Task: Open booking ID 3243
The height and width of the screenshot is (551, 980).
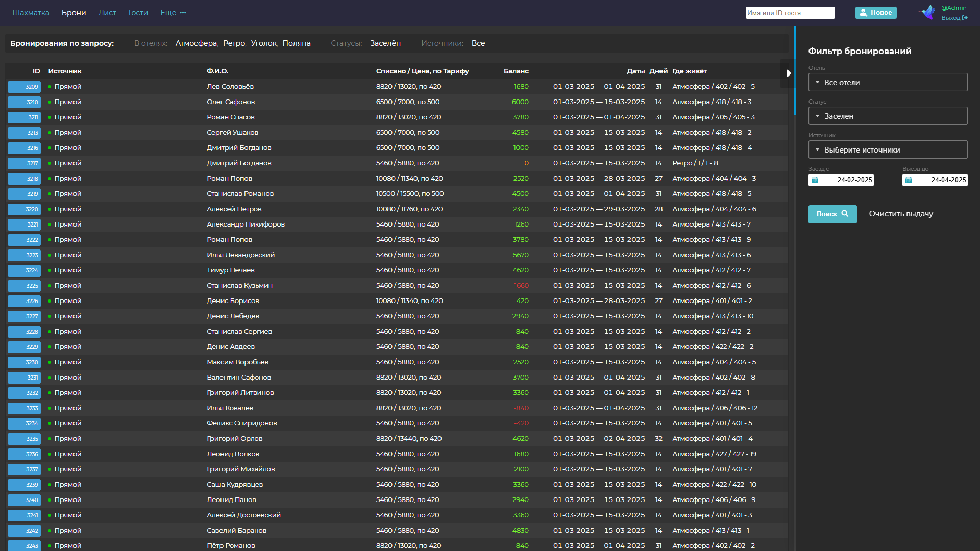Action: 24,545
